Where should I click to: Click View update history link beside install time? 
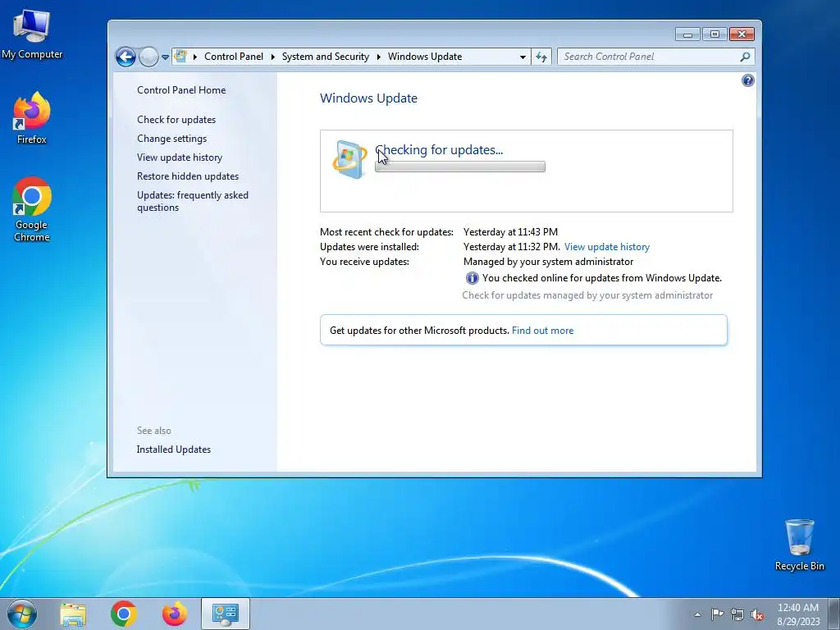pyautogui.click(x=606, y=247)
